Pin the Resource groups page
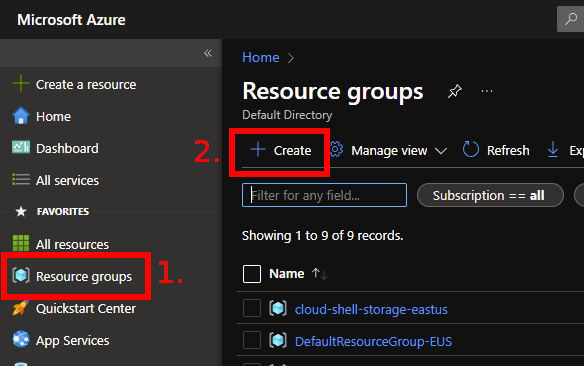Screen dimensions: 584x366 tap(455, 91)
